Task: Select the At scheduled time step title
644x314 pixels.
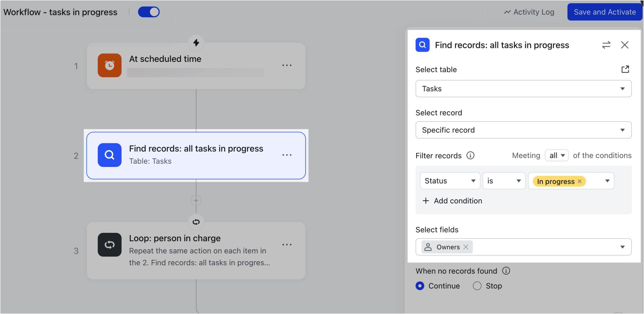Action: coord(165,59)
